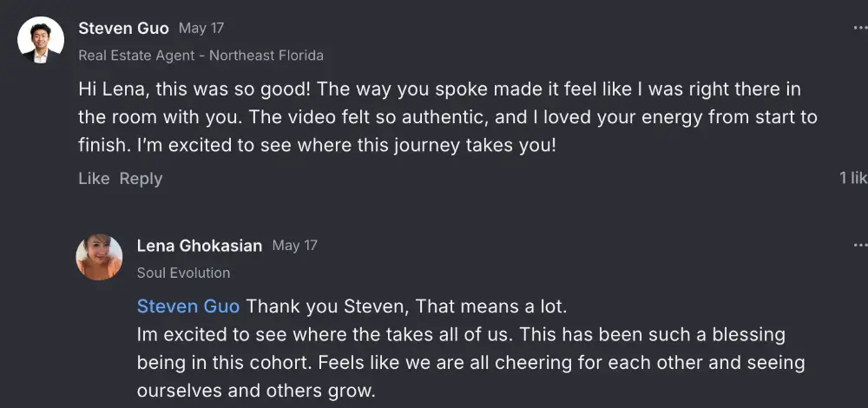
Task: Click "Thank you Steven, That means a lot" text
Action: pos(408,306)
